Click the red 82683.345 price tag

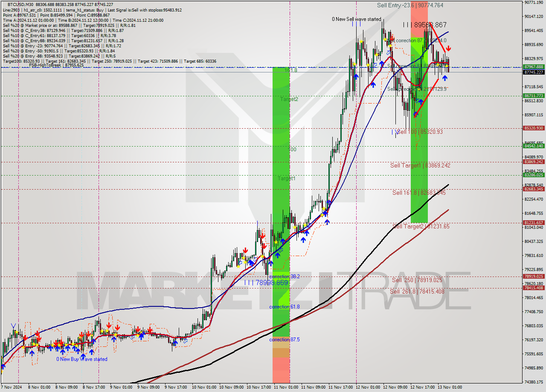point(534,189)
